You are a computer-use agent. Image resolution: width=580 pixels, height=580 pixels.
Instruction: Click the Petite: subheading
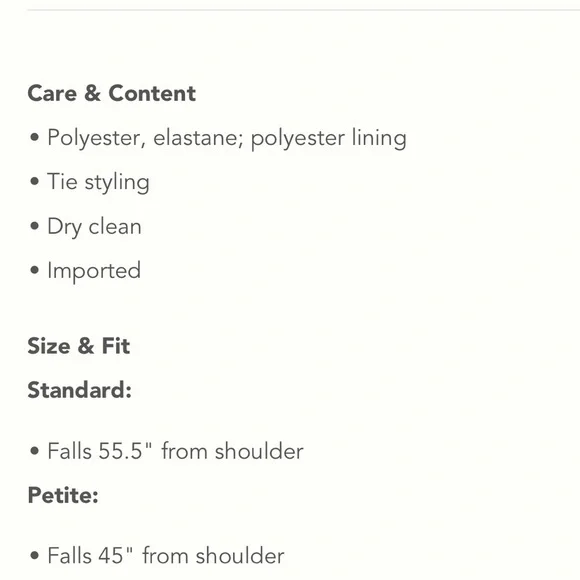(63, 495)
